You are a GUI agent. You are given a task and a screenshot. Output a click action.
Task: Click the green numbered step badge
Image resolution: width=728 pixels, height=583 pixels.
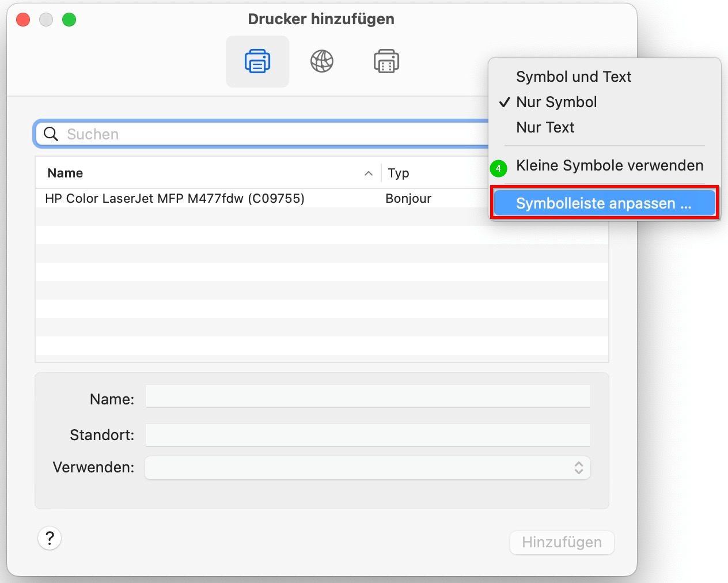(498, 168)
